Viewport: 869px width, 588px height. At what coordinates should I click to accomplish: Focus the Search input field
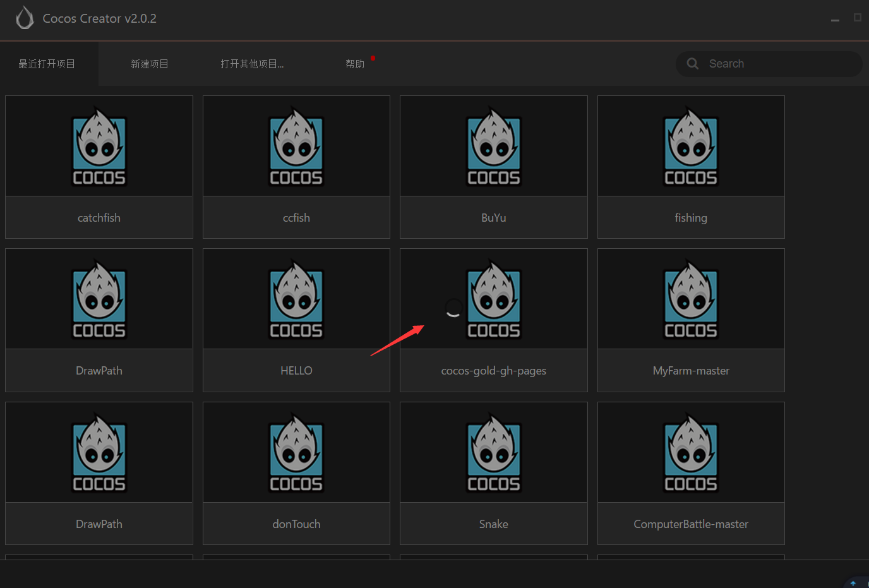click(x=769, y=64)
